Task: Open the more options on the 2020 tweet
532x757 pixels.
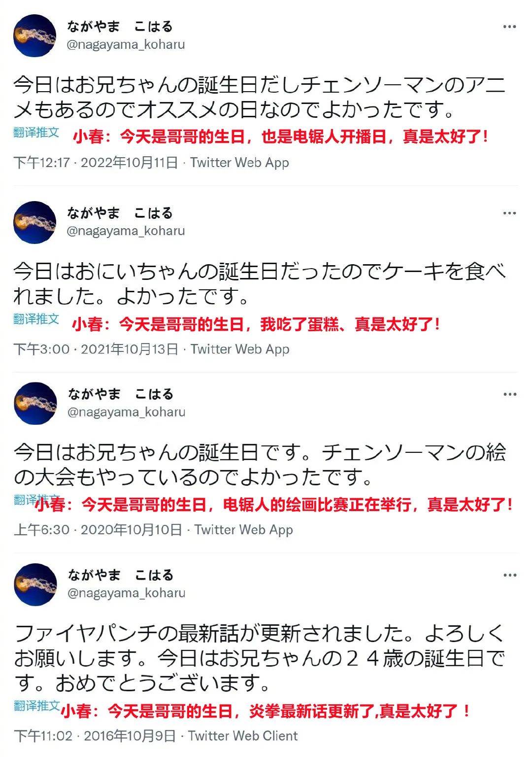Action: [x=509, y=394]
